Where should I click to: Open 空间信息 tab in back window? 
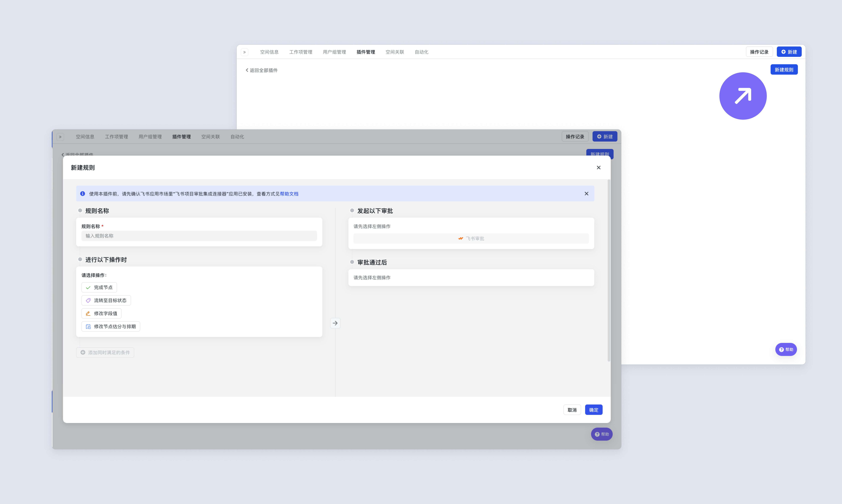point(269,52)
